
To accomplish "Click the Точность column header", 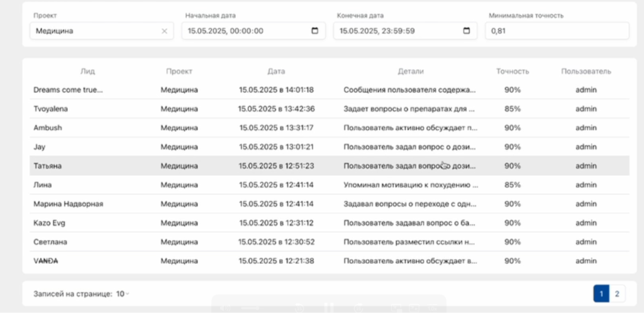I will pyautogui.click(x=512, y=72).
